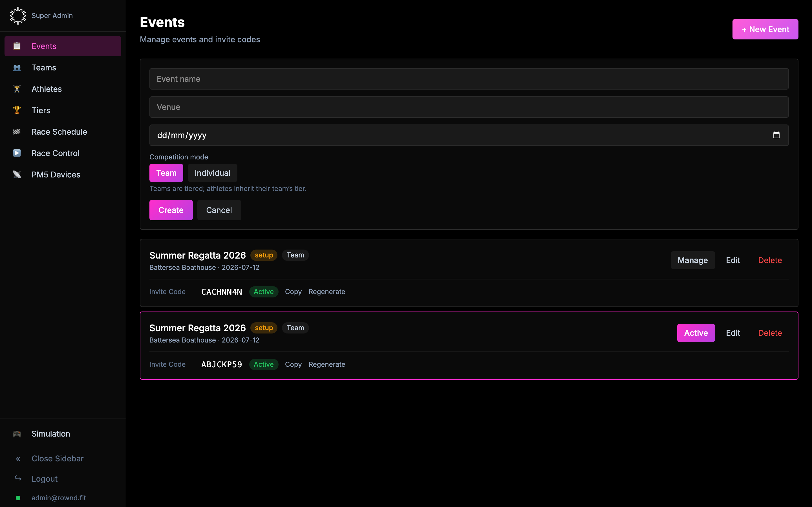812x507 pixels.
Task: Switch competition mode to Individual
Action: [x=212, y=173]
